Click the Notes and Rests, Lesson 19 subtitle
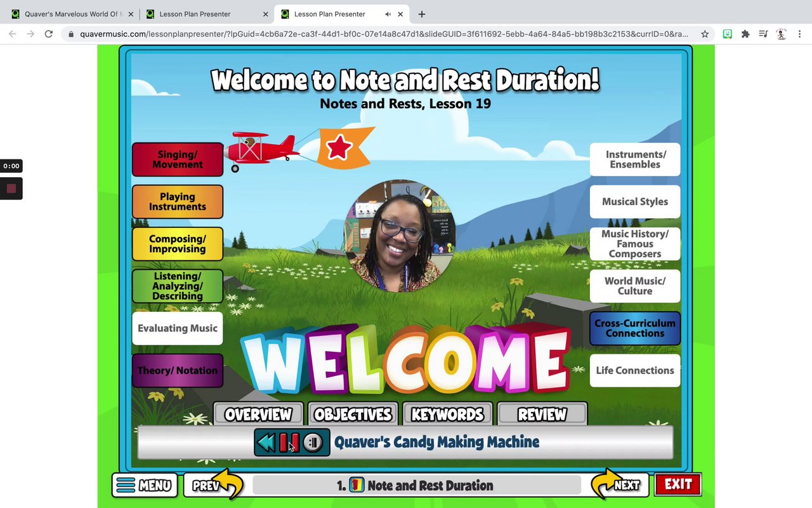Screen dimensions: 812x508 [x=405, y=104]
